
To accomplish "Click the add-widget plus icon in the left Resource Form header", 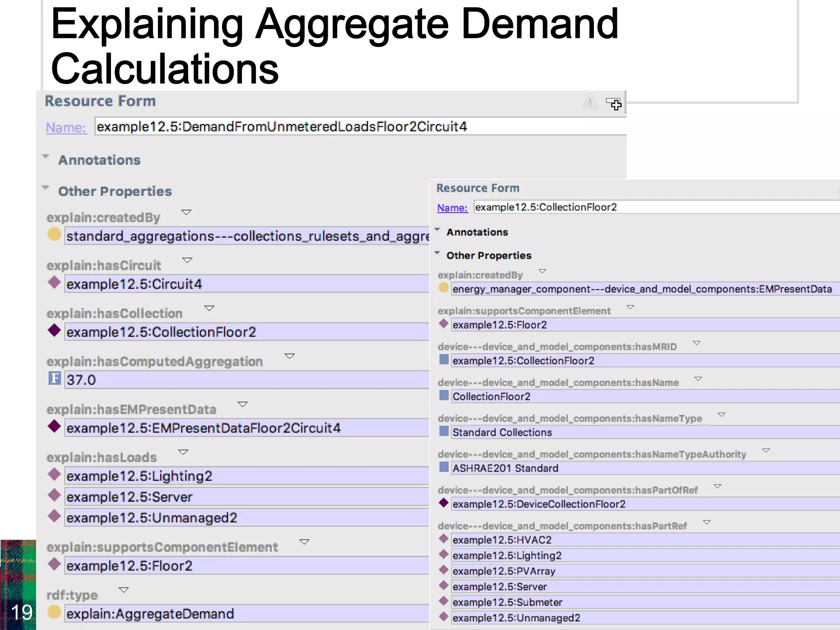I will click(x=614, y=104).
